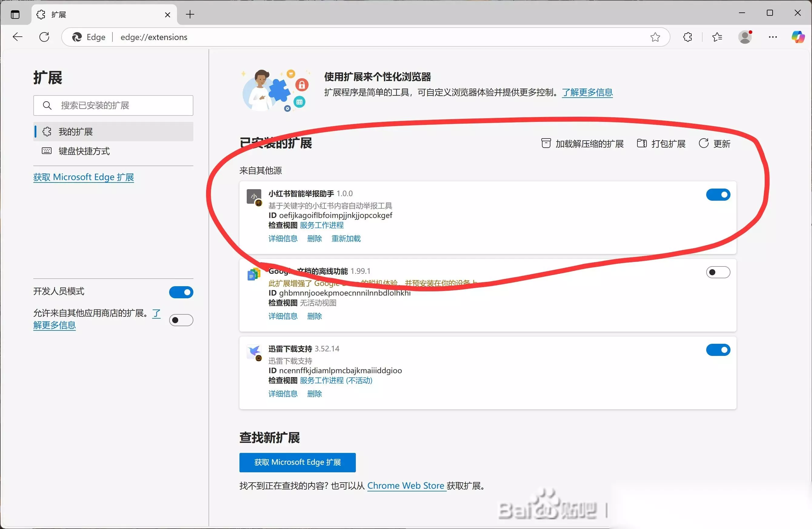Open 详细信息 for 迅雷下载支持
This screenshot has width=812, height=529.
283,394
